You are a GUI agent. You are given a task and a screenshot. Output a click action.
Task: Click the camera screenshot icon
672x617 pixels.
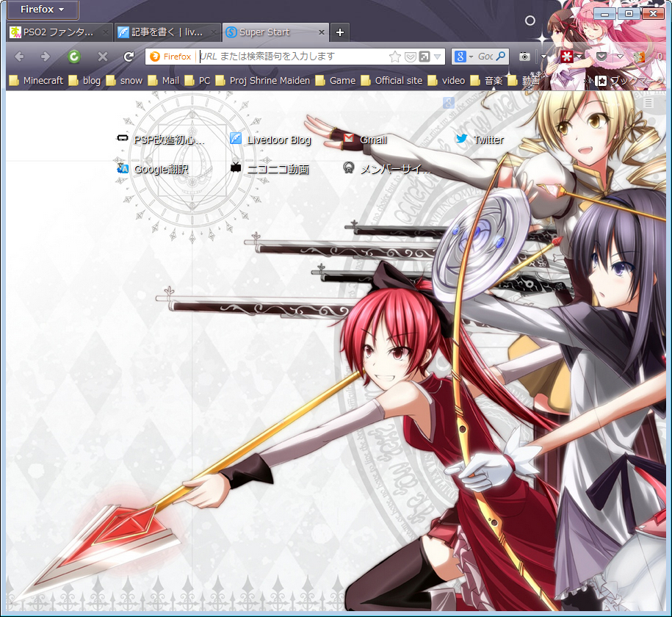[524, 57]
